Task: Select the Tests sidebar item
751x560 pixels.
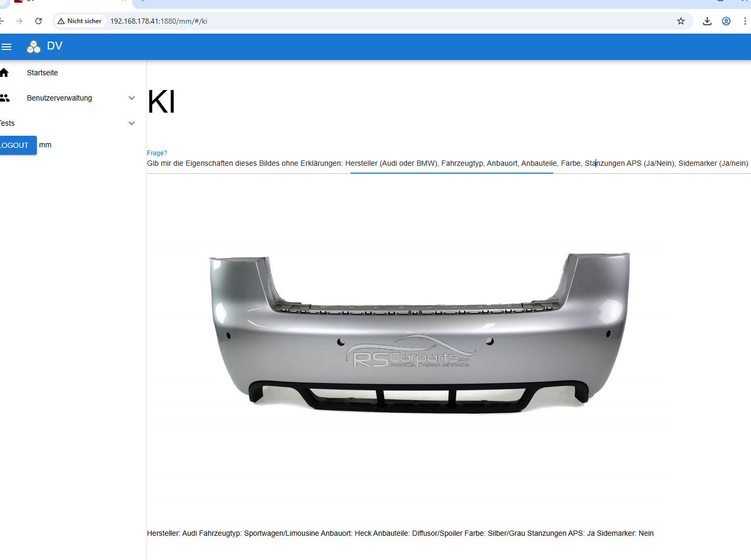Action: pos(8,123)
